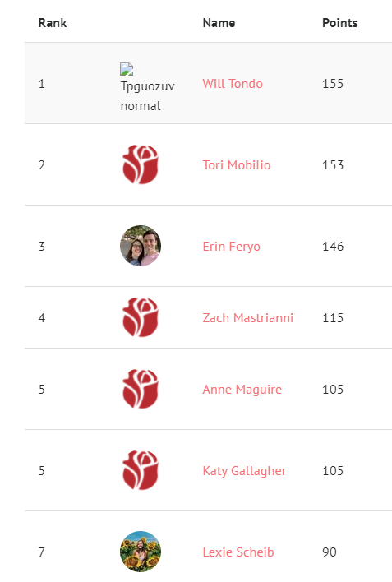392x582 pixels.
Task: Click the Points column header
Action: tap(340, 23)
